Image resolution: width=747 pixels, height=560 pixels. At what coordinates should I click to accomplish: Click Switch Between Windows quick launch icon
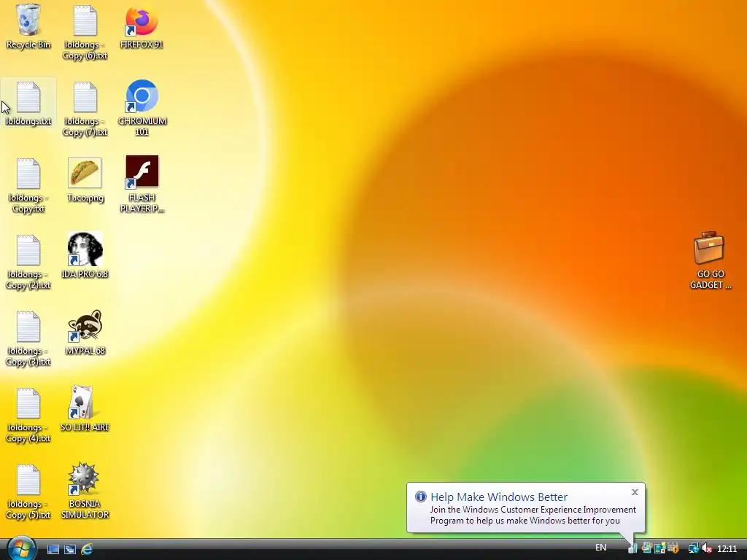70,550
